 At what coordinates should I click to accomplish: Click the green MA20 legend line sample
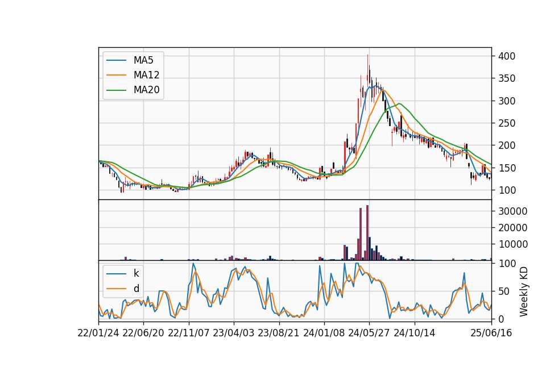pos(116,90)
